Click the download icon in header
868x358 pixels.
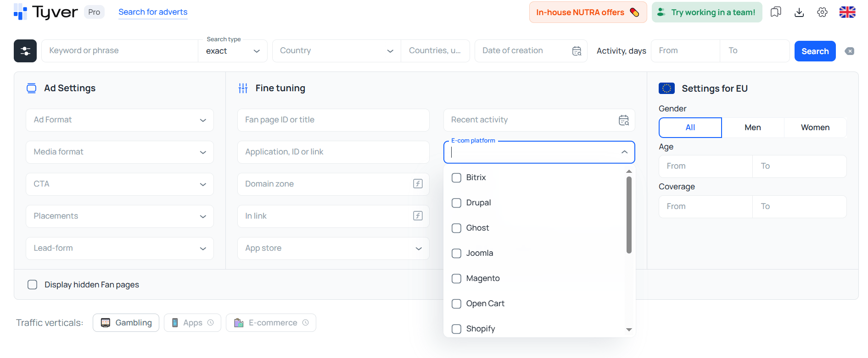tap(799, 12)
